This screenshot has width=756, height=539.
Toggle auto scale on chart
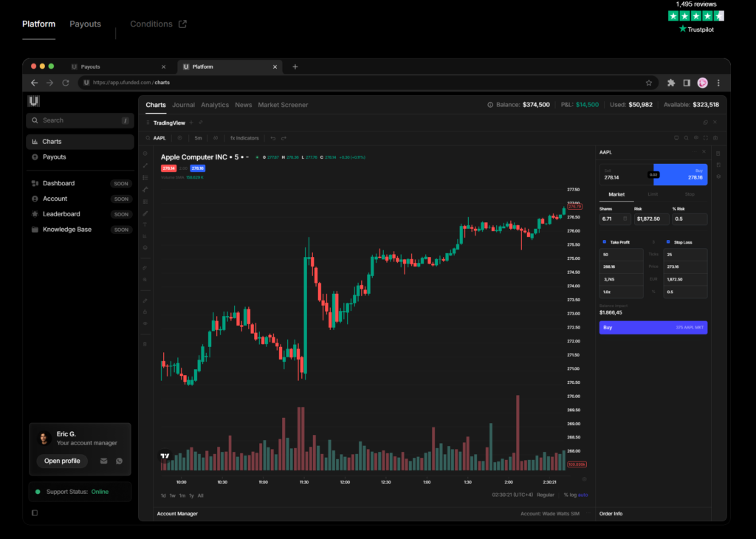[x=583, y=495]
